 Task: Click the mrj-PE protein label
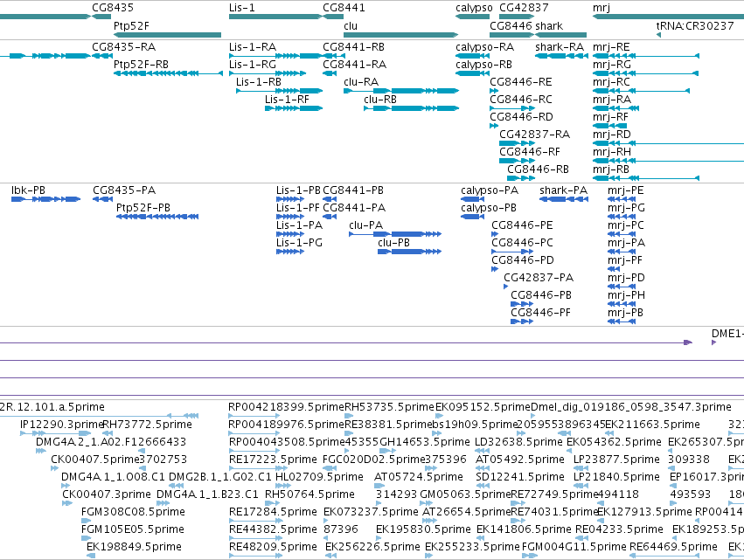[x=626, y=190]
